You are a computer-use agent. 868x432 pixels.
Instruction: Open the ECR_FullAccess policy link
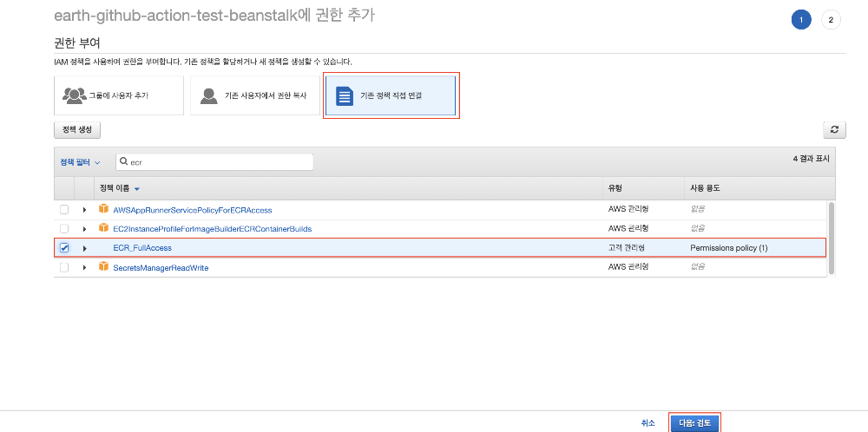pos(142,248)
